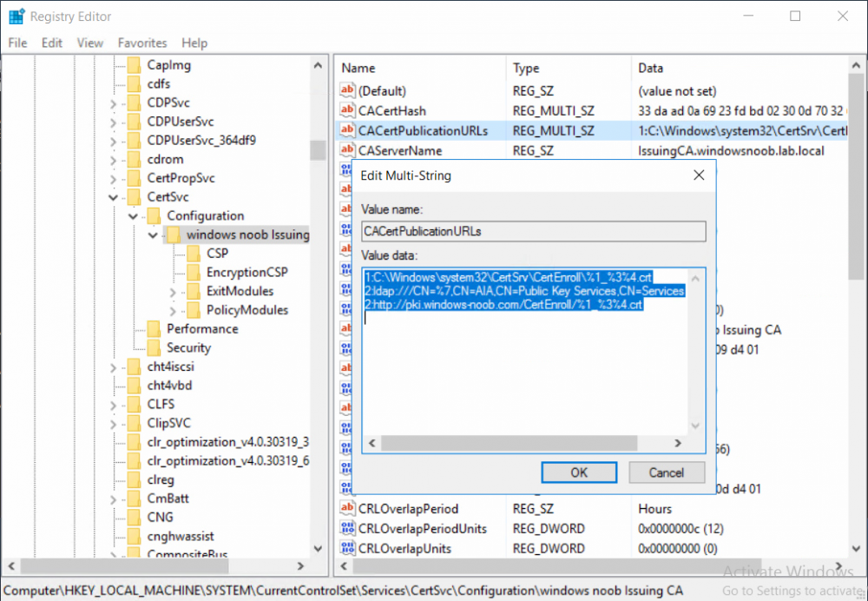Click the CSP folder icon
The width and height of the screenshot is (868, 601).
(x=194, y=254)
